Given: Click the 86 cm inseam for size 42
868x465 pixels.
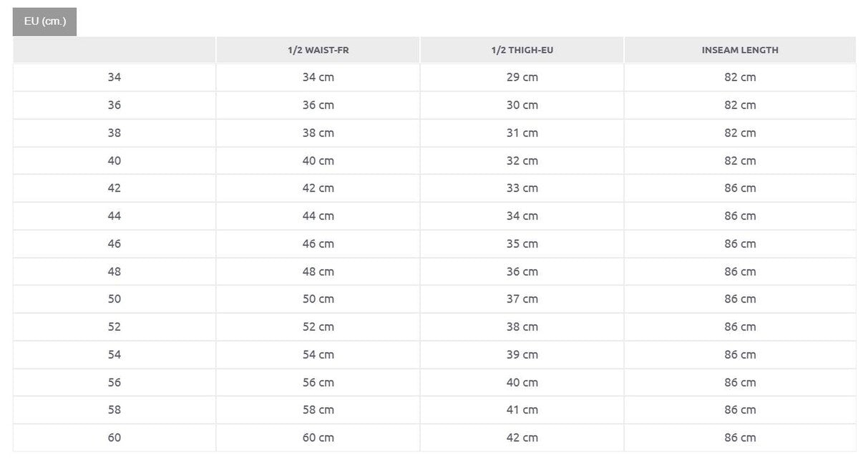Looking at the screenshot, I should point(740,188).
